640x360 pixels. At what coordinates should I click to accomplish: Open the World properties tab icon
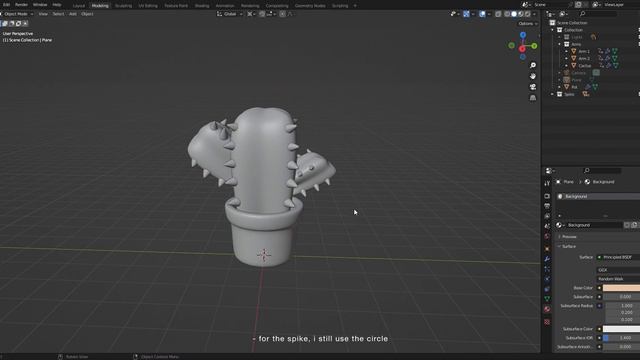547,237
